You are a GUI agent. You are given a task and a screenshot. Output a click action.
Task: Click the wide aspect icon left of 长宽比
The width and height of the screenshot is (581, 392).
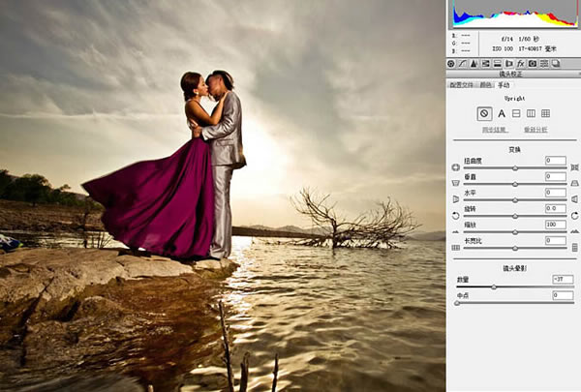(x=456, y=248)
